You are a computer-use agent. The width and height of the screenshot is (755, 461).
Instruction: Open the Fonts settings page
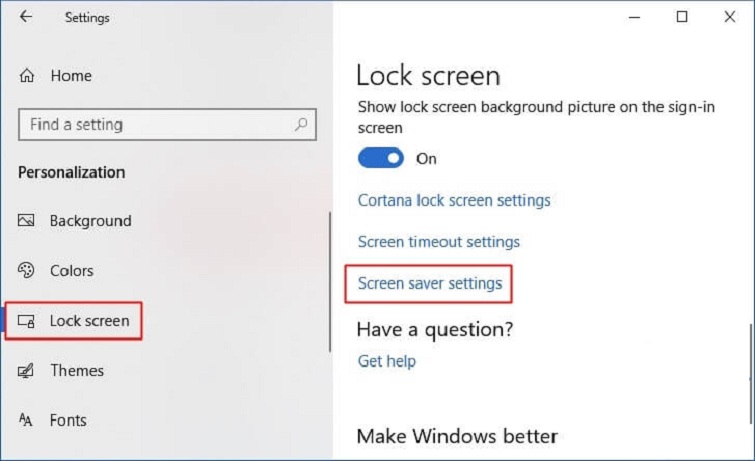pyautogui.click(x=68, y=421)
